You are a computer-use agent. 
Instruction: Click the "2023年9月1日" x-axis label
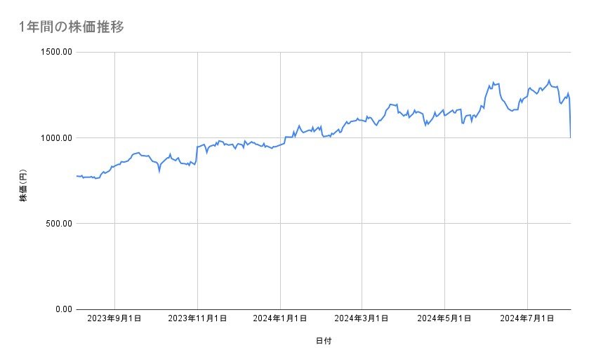pyautogui.click(x=114, y=319)
